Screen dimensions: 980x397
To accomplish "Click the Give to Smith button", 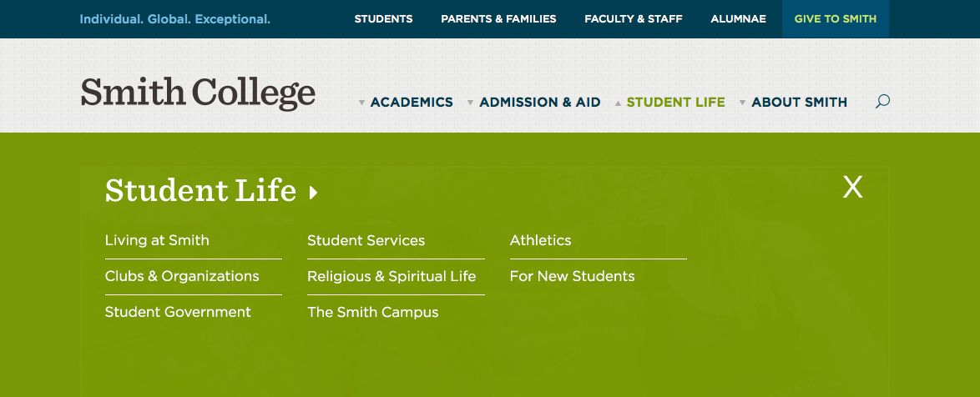I will coord(835,19).
